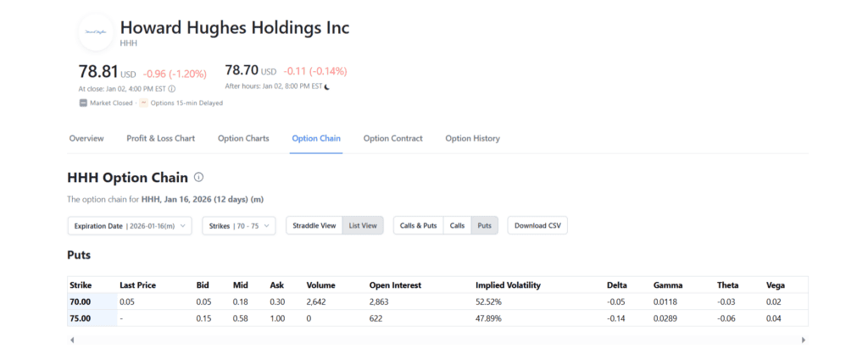Open the Overview tab
Image resolution: width=868 pixels, height=359 pixels.
[x=86, y=138]
